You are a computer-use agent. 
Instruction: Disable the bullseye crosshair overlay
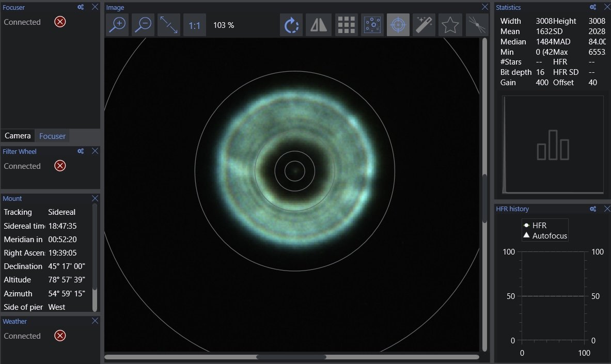398,25
